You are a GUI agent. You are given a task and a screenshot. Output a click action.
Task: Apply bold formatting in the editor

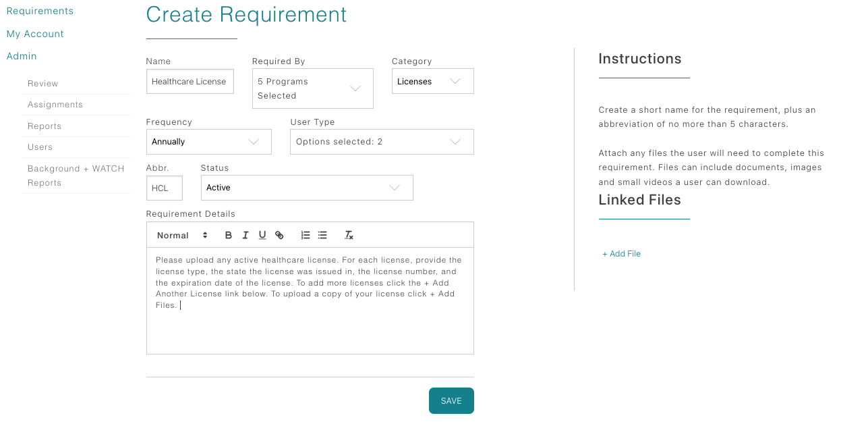pyautogui.click(x=228, y=235)
